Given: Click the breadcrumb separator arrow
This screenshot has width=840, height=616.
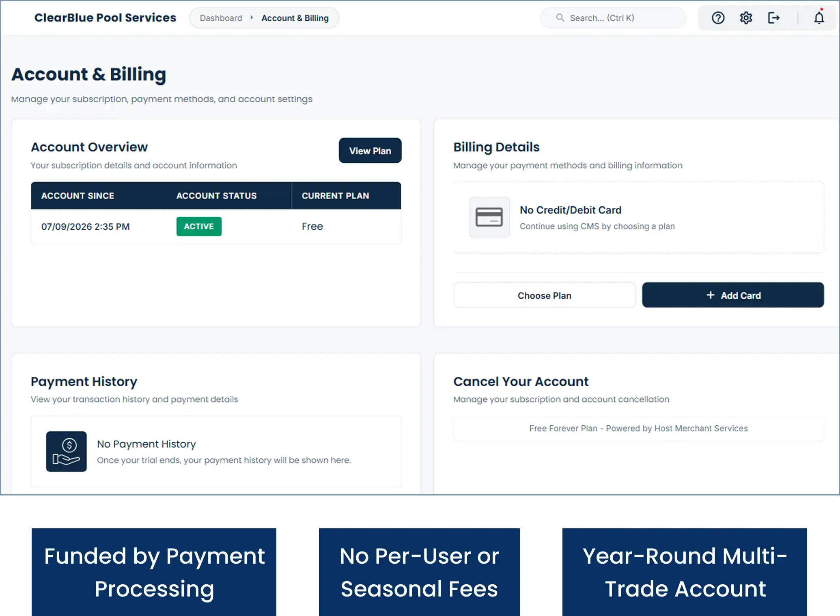Looking at the screenshot, I should tap(252, 17).
